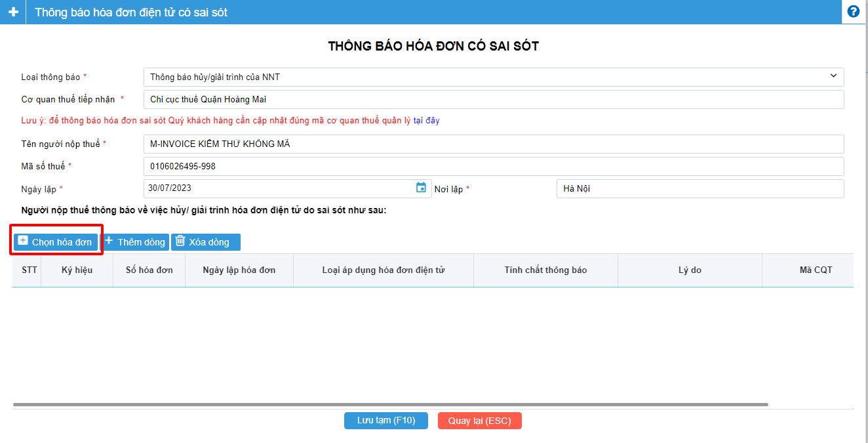Click the Ngày lập hóa đơn column header
This screenshot has height=443, width=868.
point(239,270)
